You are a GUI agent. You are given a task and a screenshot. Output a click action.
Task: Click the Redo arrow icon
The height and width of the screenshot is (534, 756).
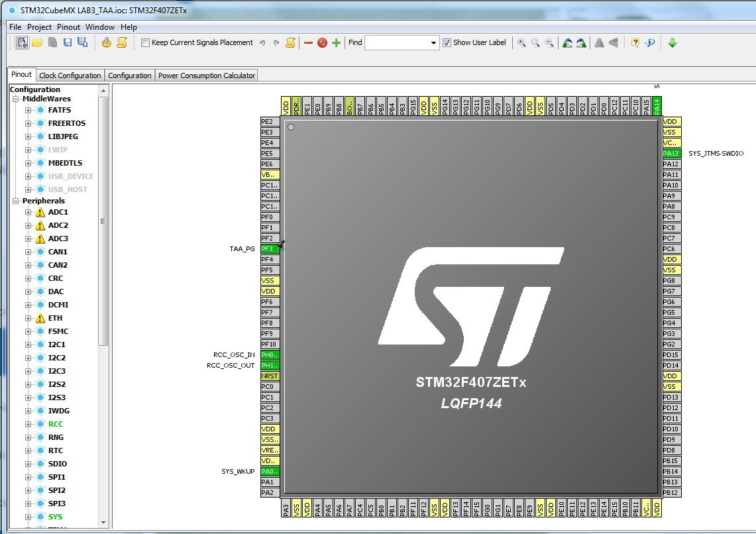pos(276,42)
